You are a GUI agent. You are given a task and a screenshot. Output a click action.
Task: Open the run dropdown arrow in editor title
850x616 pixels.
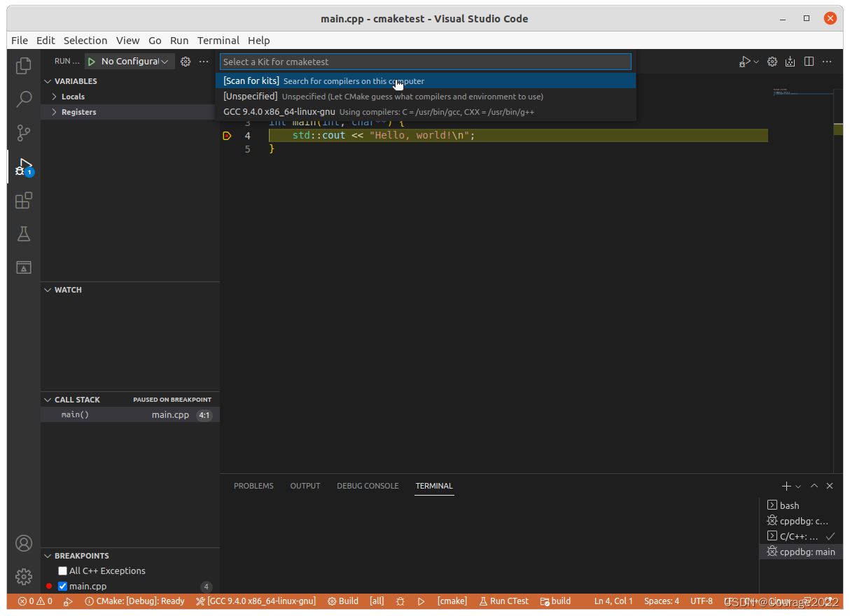click(756, 62)
